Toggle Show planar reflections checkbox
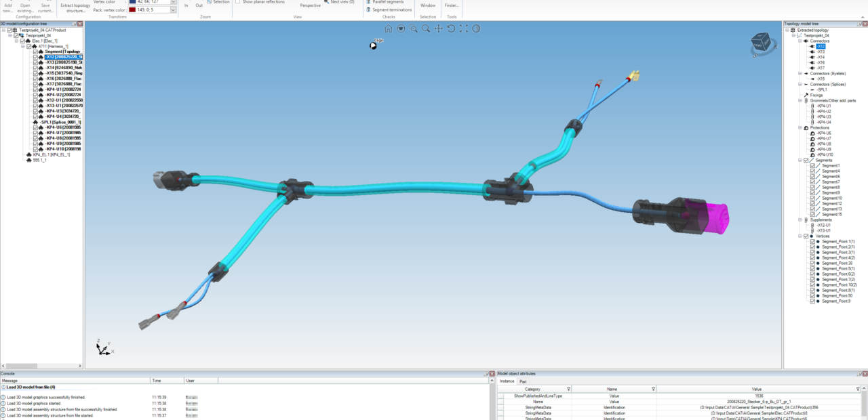Screen dimensions: 868x420 [238, 2]
